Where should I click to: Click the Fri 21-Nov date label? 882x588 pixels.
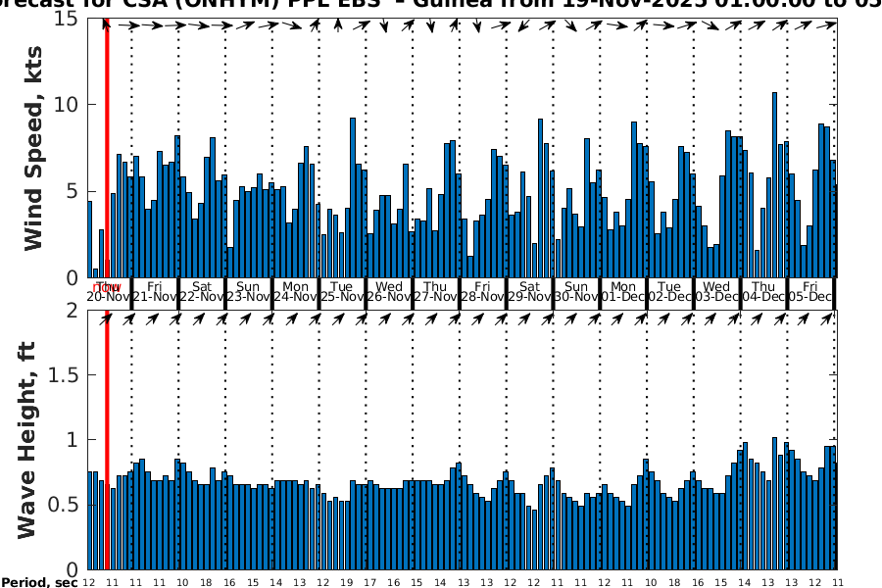(x=155, y=292)
